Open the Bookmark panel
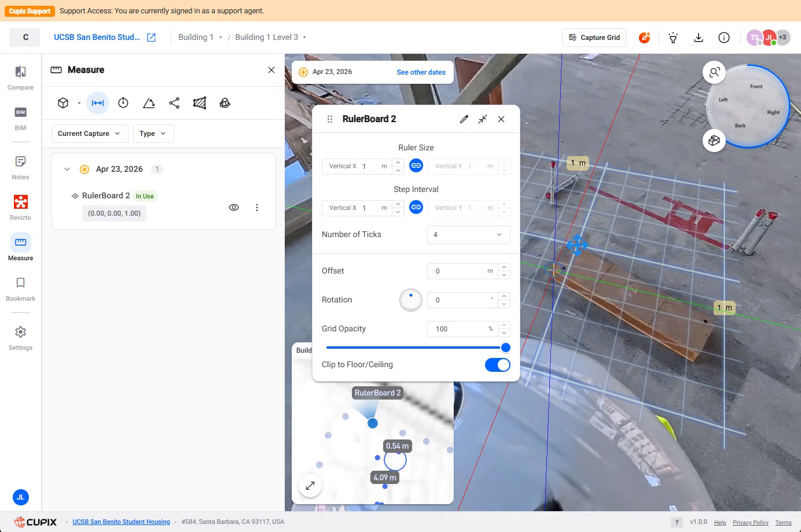Screen dimensions: 801x532 (x=20, y=289)
